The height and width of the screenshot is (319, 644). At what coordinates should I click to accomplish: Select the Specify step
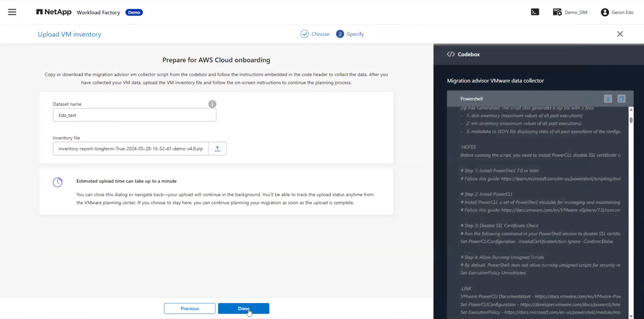coord(350,34)
